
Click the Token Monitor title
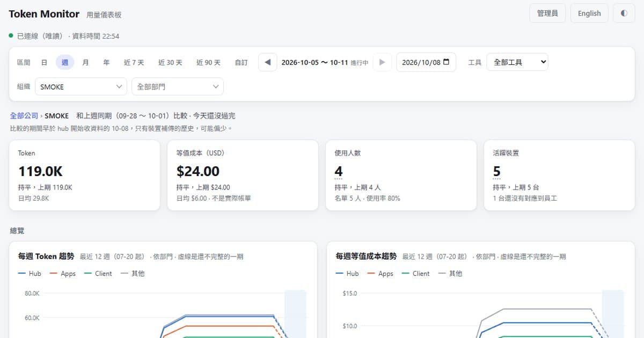44,14
